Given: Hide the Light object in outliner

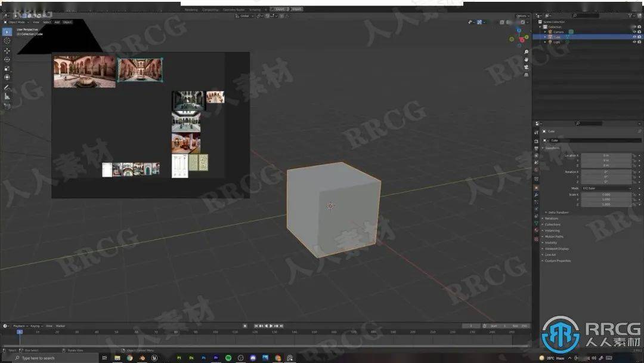Looking at the screenshot, I should [x=634, y=42].
